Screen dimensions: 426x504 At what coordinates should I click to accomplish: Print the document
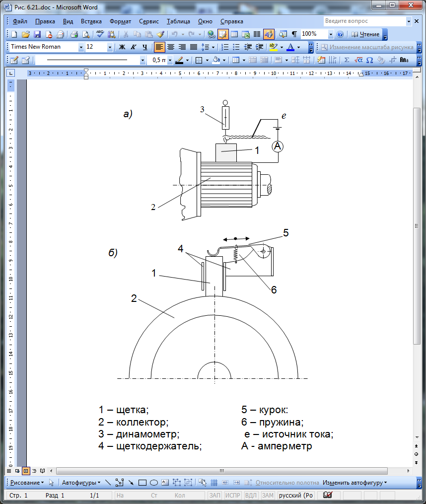74,34
